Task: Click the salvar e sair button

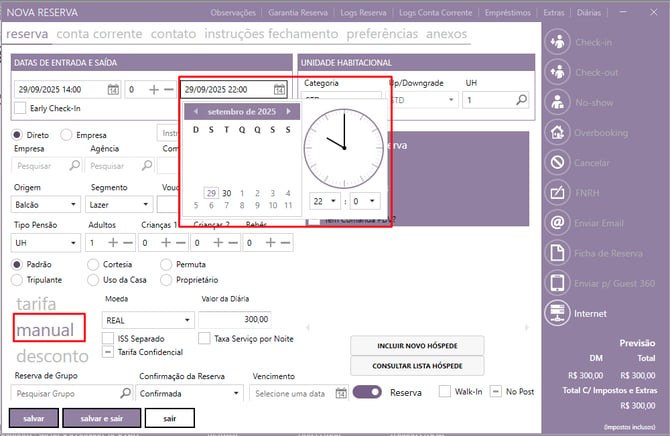Action: [x=102, y=418]
